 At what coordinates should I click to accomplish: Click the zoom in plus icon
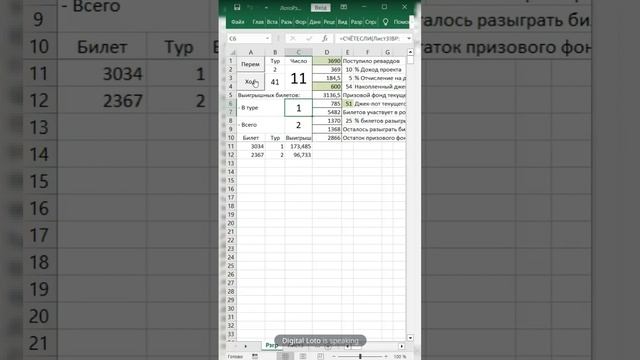[386, 356]
